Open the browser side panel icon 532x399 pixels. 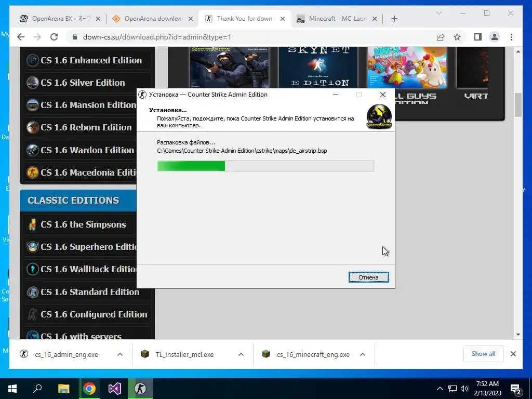point(478,37)
